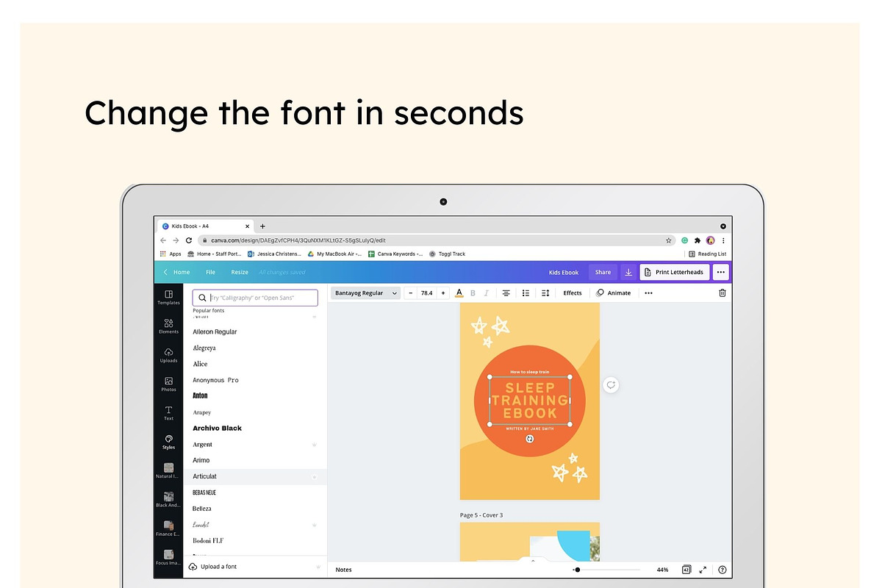The width and height of the screenshot is (882, 588).
Task: Click the font size field 78.4
Action: click(x=426, y=293)
